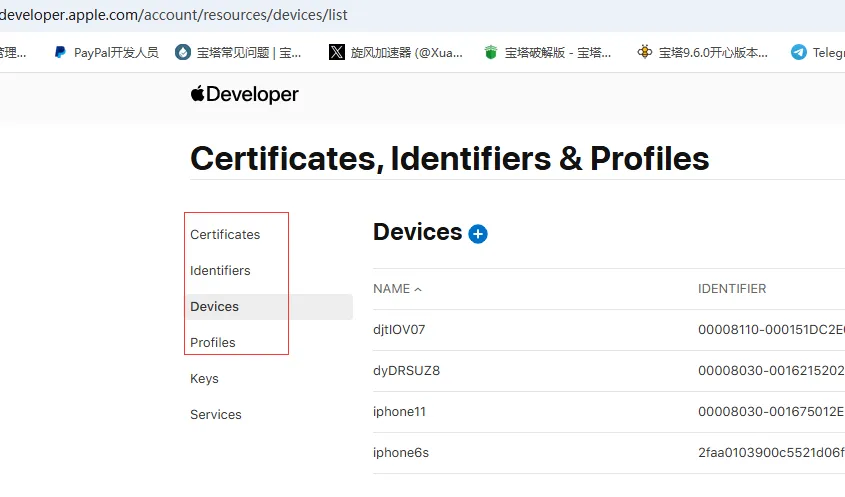Open the 宝塔常见问题 bookmark
The width and height of the screenshot is (845, 497).
click(238, 52)
